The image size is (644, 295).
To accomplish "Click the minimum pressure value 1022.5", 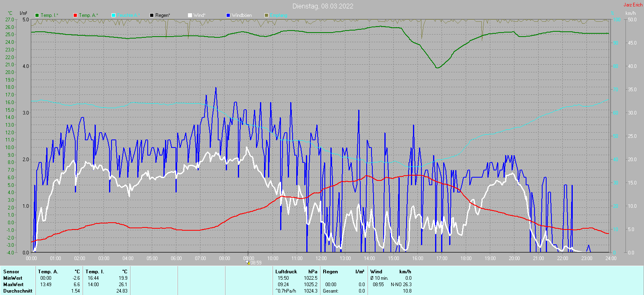I will point(311,278).
